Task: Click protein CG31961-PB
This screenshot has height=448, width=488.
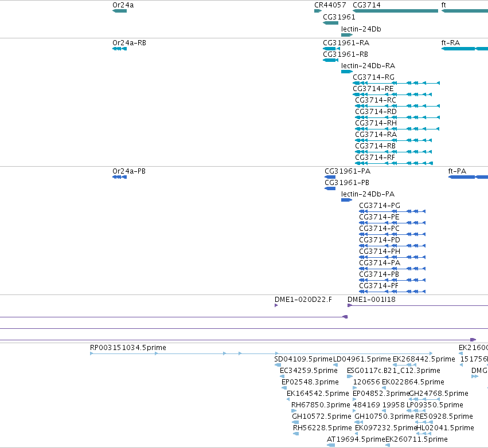Action: 330,188
